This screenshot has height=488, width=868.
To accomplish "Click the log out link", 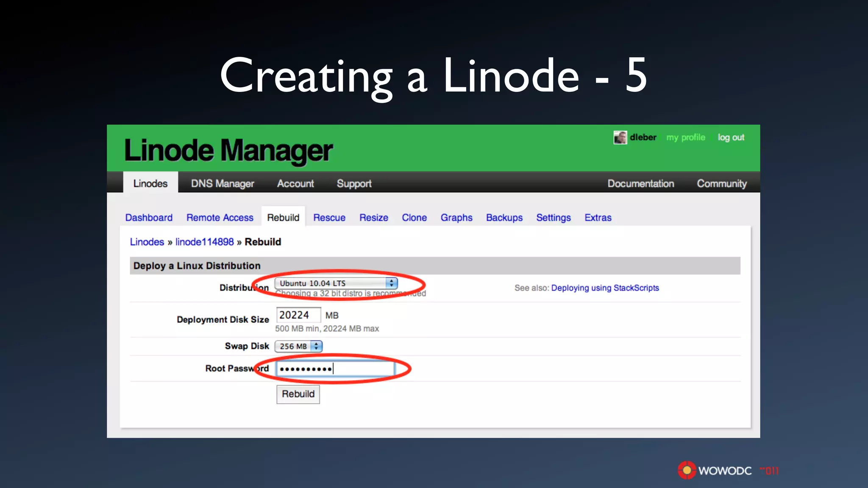I will 731,138.
